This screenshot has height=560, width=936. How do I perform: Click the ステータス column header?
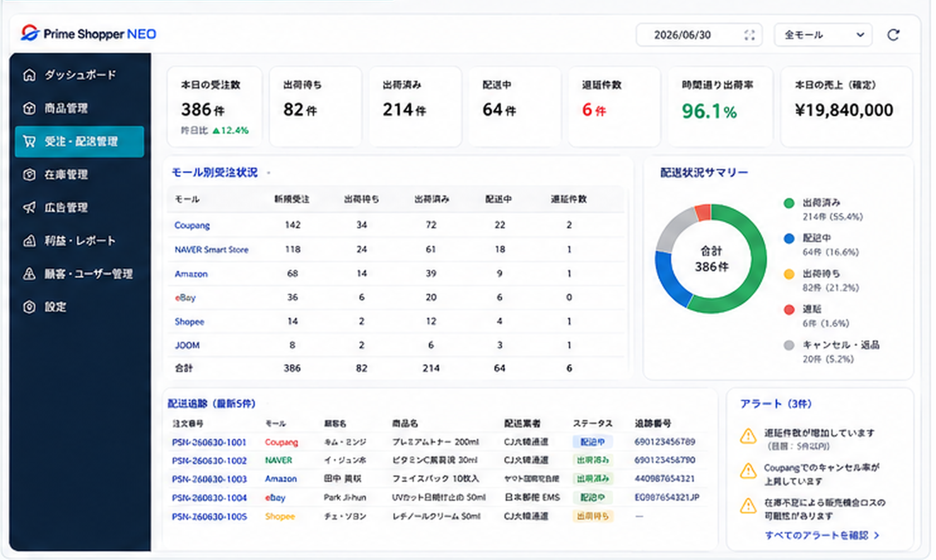[592, 424]
